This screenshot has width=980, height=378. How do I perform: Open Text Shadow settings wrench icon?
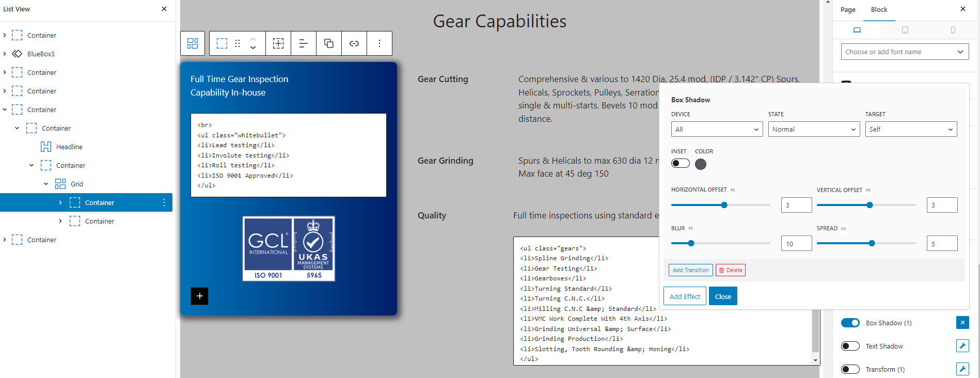[962, 346]
